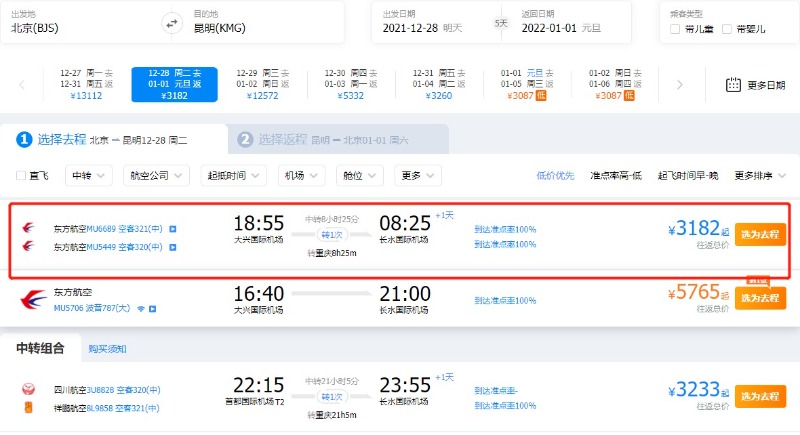800x435 pixels.
Task: Click the previous dates arrow in date strip
Action: [x=21, y=85]
